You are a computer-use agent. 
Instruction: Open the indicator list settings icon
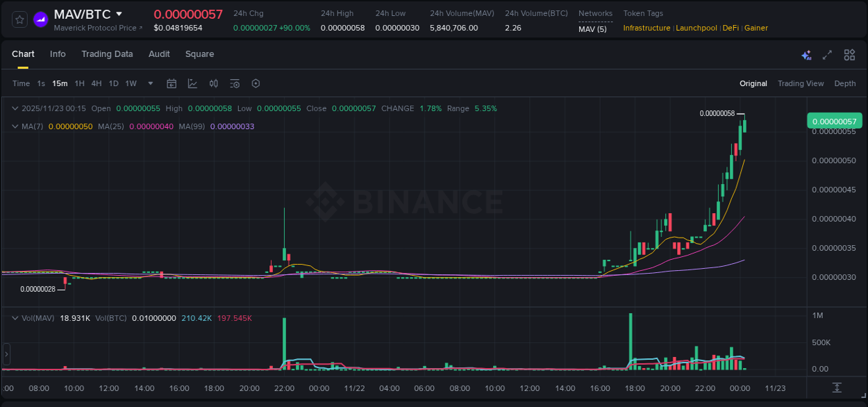[234, 83]
